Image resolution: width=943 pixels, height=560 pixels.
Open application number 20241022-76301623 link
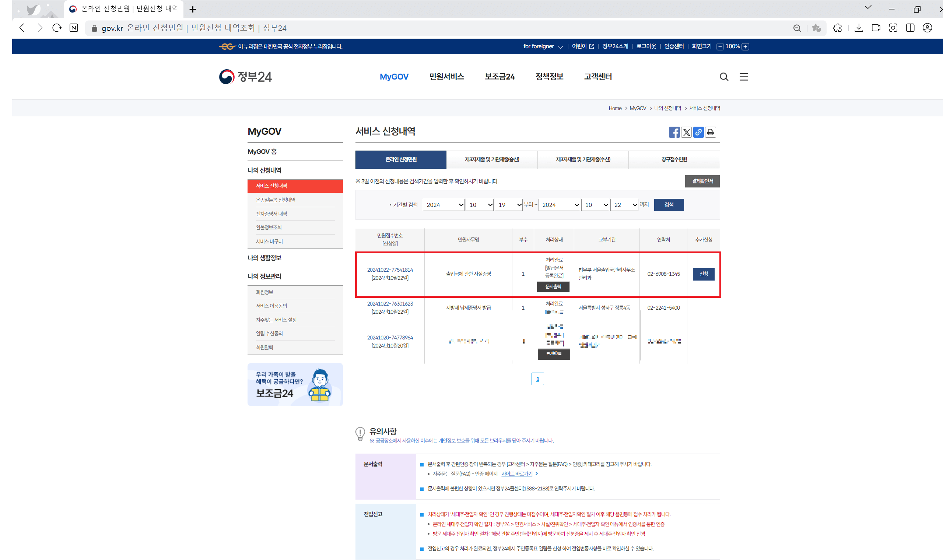pyautogui.click(x=390, y=304)
